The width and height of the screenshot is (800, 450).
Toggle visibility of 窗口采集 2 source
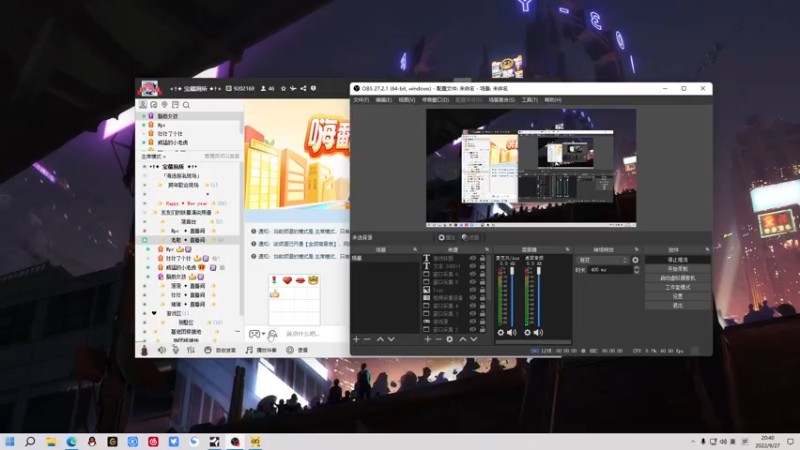pos(472,330)
